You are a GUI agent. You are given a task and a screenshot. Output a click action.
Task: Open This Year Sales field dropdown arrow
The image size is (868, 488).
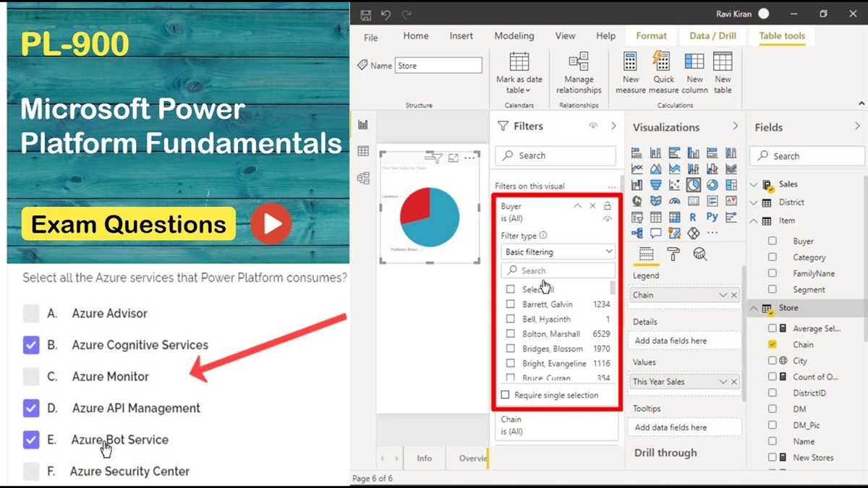tap(723, 382)
